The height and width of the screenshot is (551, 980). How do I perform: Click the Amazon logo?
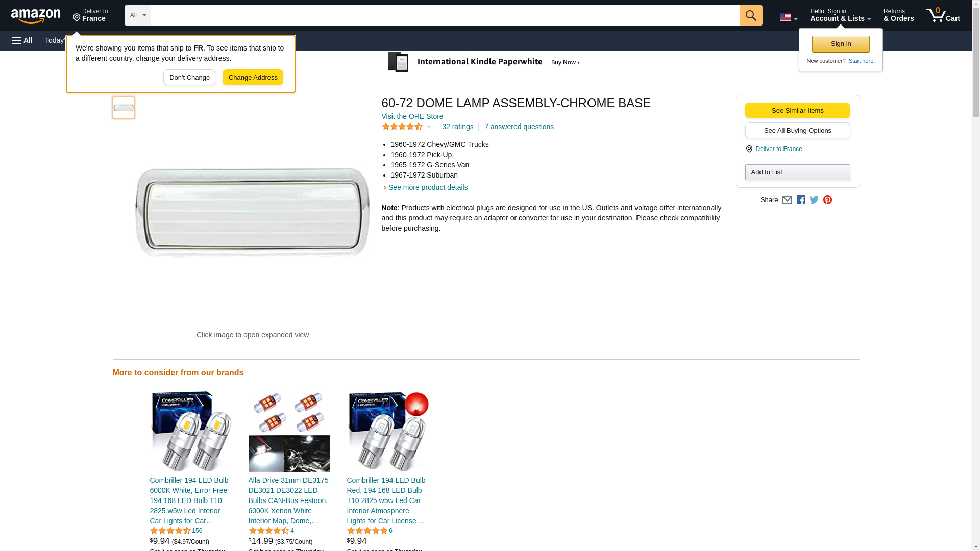click(36, 16)
